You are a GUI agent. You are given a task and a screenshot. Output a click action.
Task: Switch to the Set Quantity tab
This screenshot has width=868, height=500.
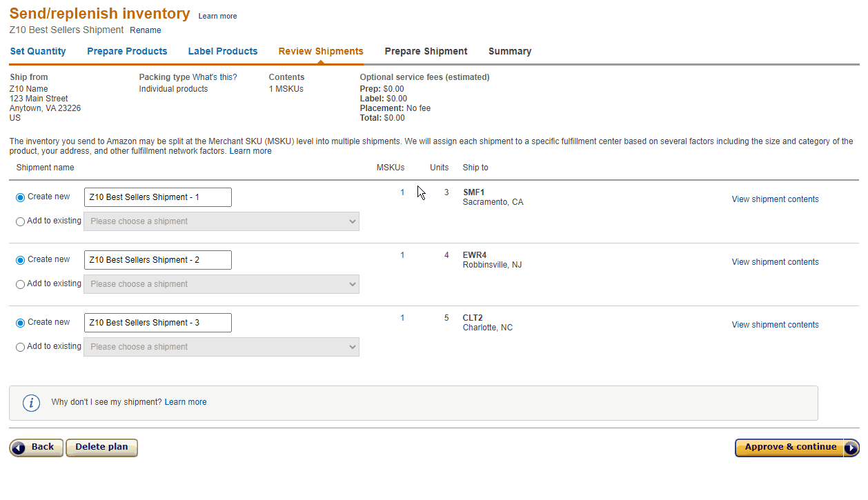pos(38,51)
